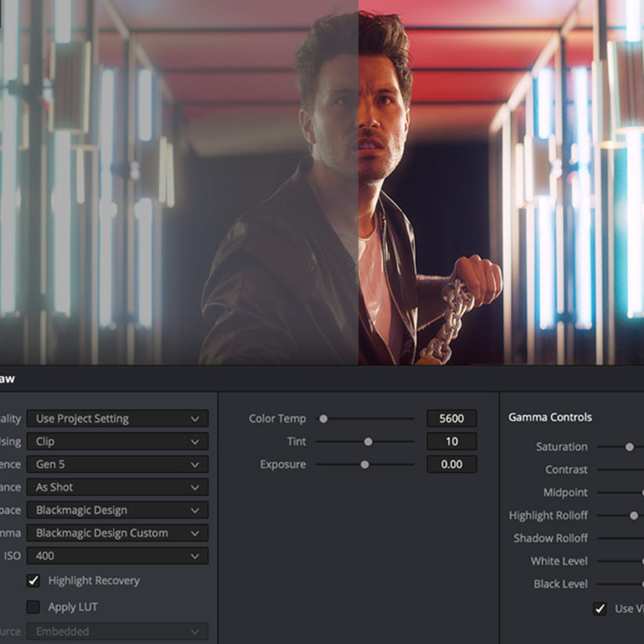This screenshot has height=644, width=644.
Task: Expand the Clip decode dropdown
Action: (117, 441)
